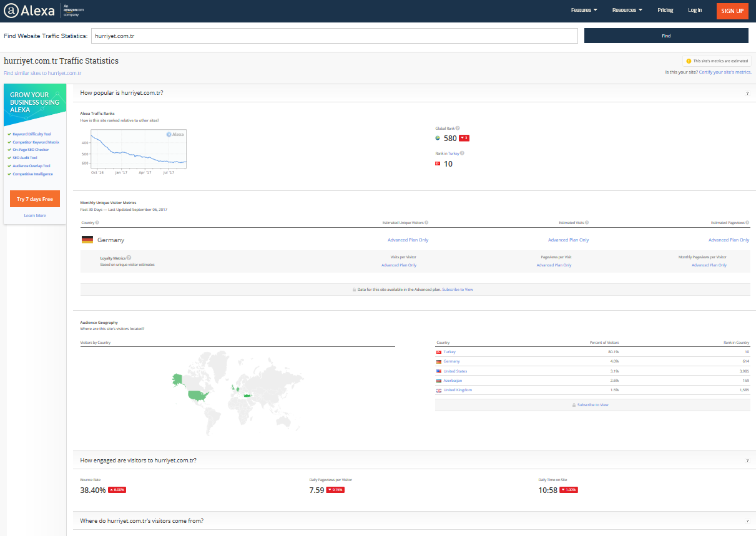Open the Resources dropdown menu
The image size is (756, 536).
tap(627, 11)
